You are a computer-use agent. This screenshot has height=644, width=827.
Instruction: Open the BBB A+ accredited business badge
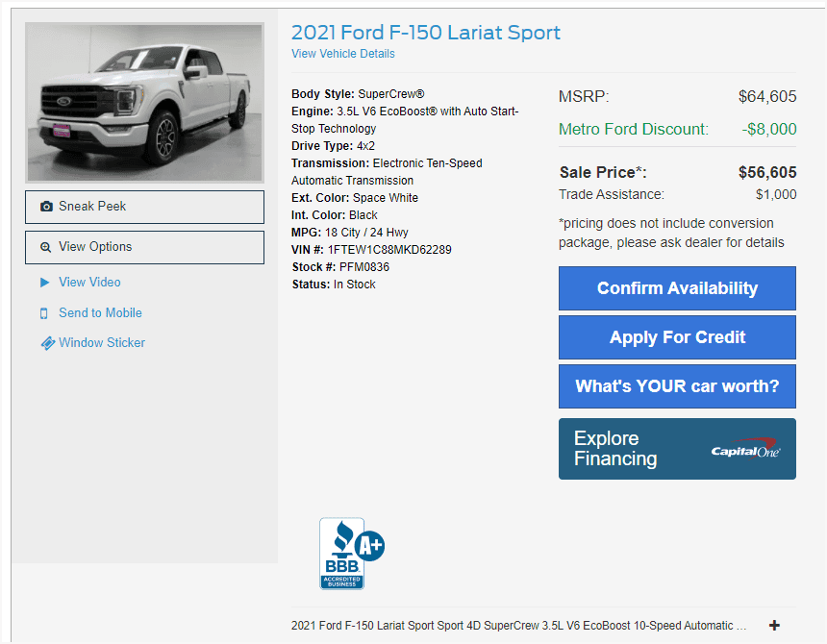[352, 554]
